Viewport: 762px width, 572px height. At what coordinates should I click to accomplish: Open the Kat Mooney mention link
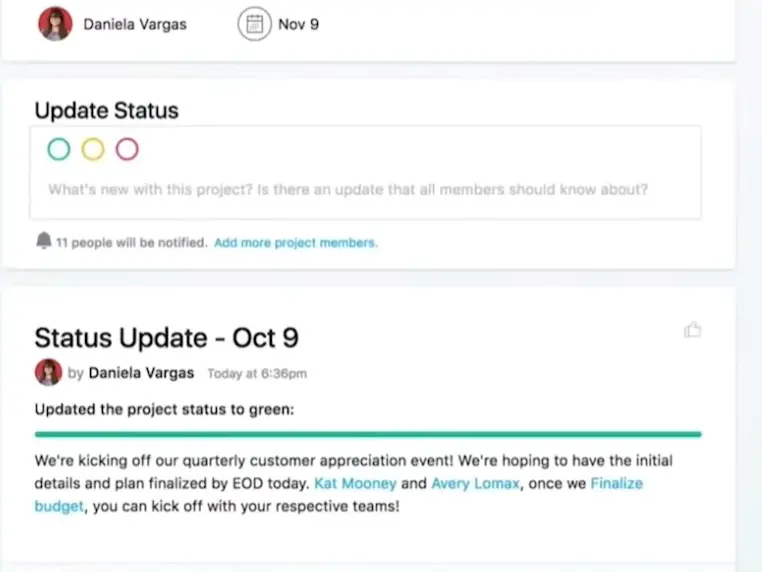(355, 484)
